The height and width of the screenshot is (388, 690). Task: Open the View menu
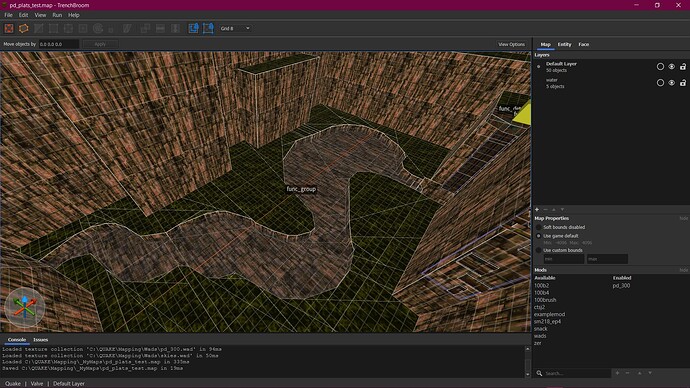(40, 15)
